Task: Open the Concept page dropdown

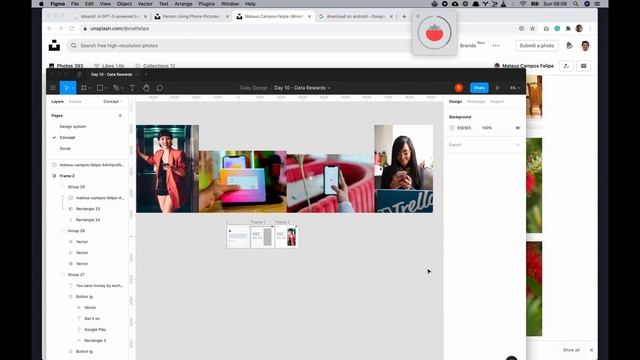Action: pos(113,101)
